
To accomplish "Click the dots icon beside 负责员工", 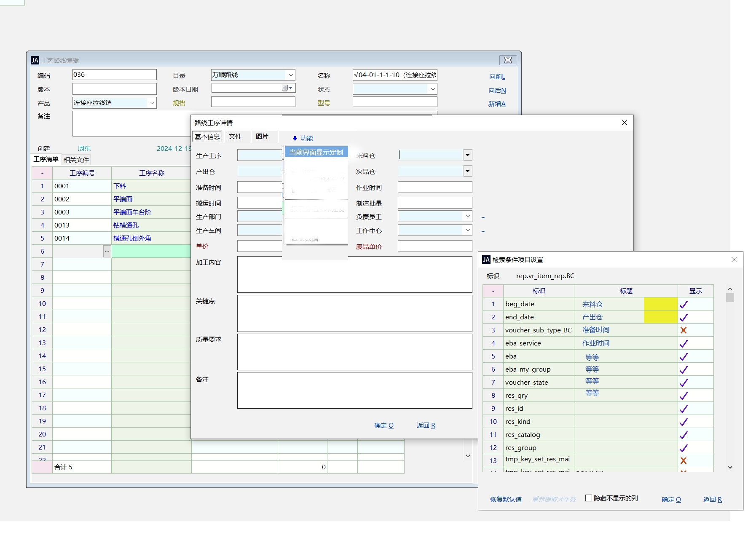I will point(483,218).
